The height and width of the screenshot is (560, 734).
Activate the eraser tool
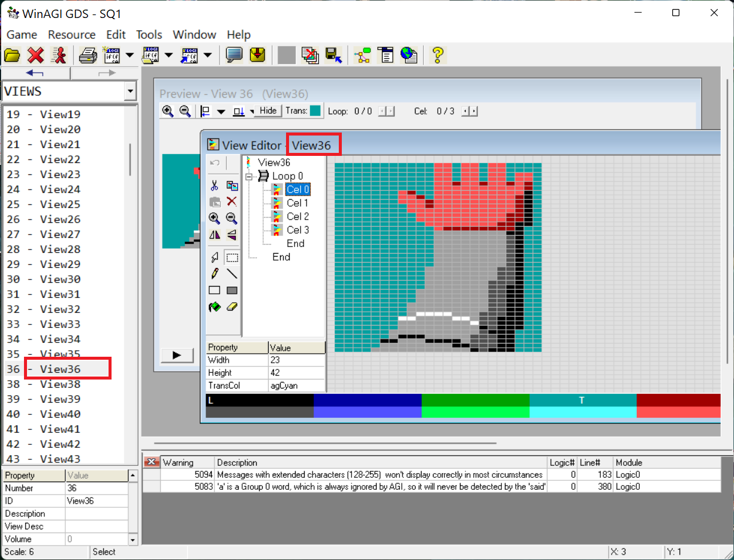tap(232, 306)
